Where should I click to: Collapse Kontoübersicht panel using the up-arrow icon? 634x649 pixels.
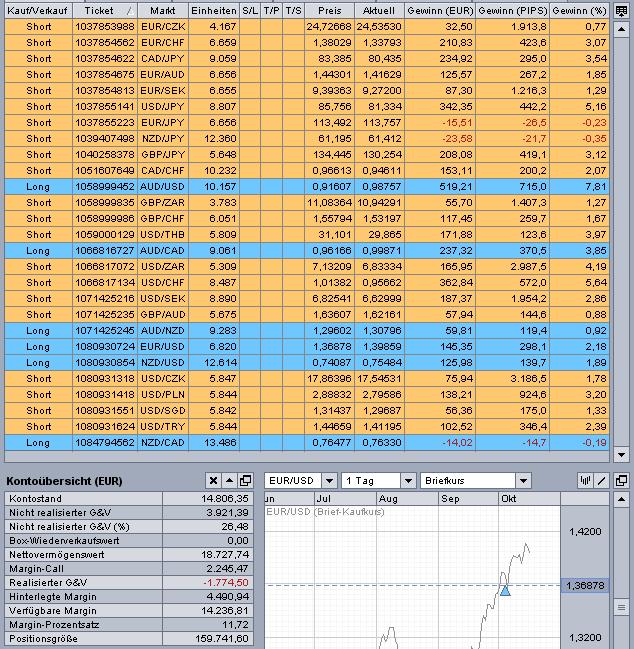click(x=229, y=481)
